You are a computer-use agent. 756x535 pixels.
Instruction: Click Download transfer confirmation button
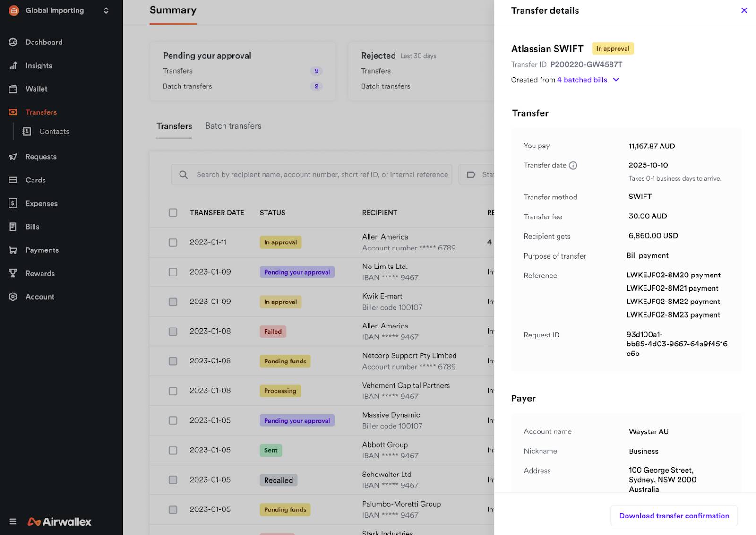(x=674, y=516)
